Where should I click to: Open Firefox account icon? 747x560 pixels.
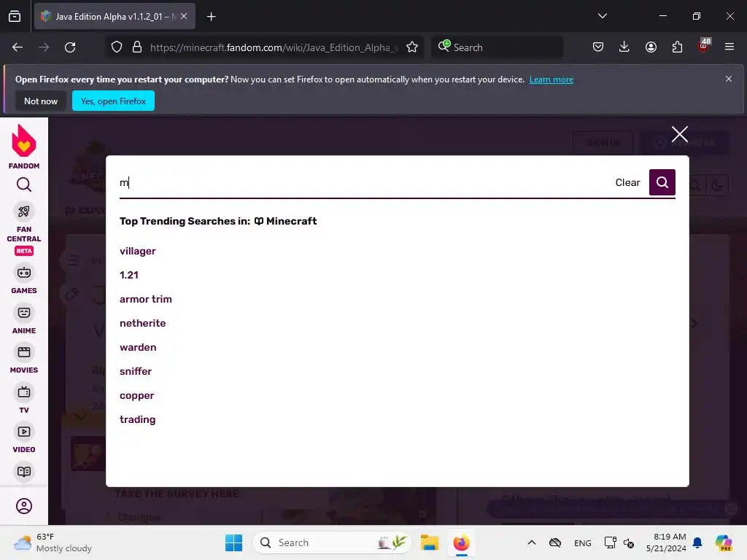click(x=651, y=47)
